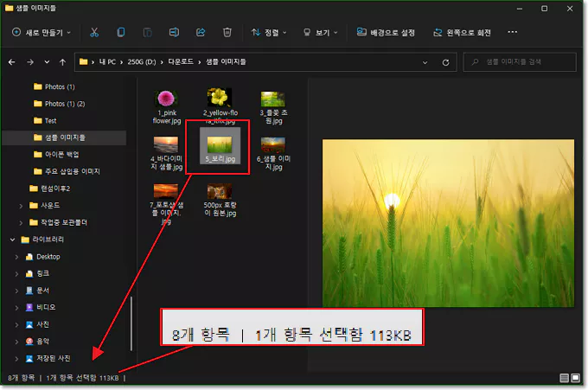
Task: Click the Delete trash icon
Action: [x=227, y=33]
